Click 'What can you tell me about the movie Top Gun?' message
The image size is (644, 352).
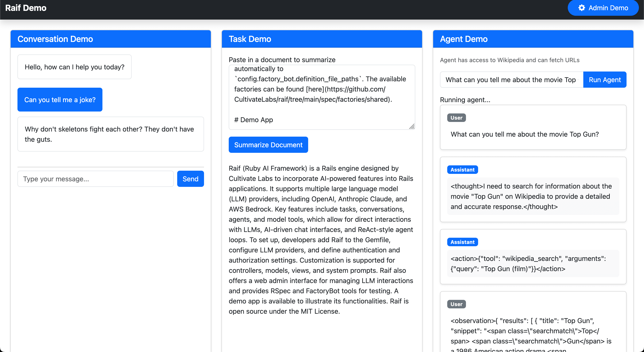(x=525, y=134)
